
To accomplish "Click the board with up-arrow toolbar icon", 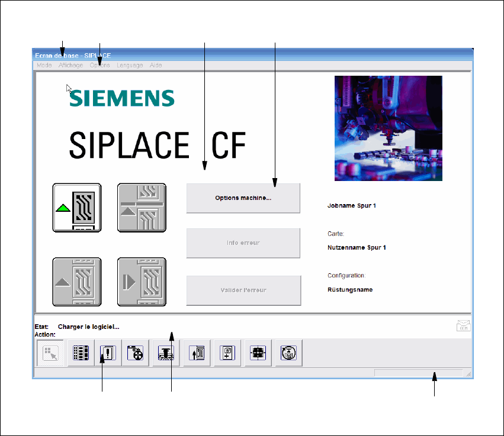I will click(x=197, y=353).
